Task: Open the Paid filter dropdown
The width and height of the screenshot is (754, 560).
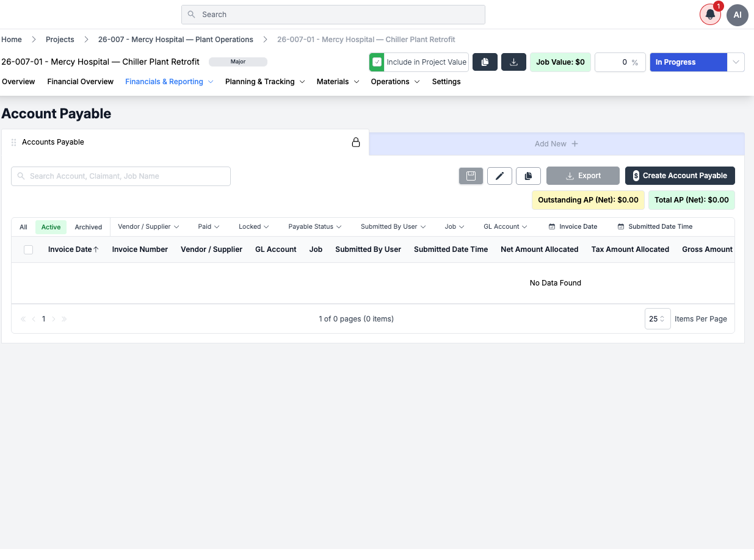Action: pos(208,226)
